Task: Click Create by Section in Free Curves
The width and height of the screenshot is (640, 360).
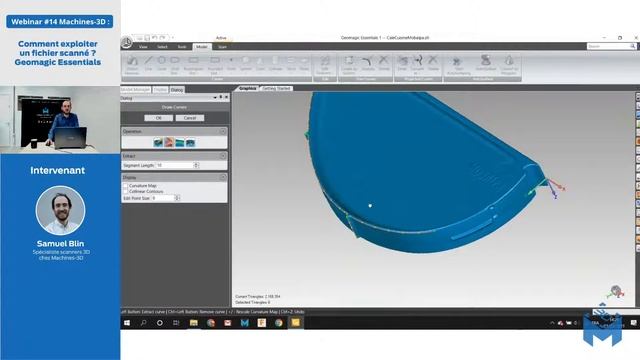Action: pyautogui.click(x=349, y=64)
